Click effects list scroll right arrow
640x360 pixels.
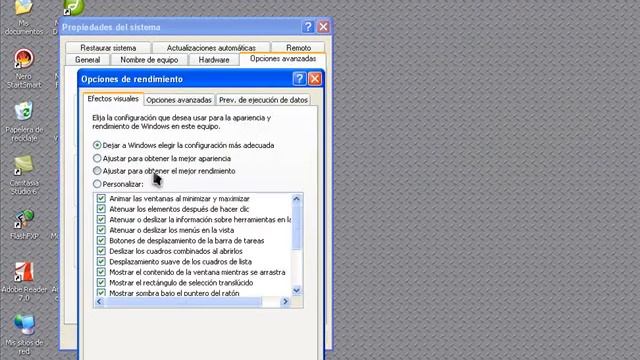click(x=285, y=302)
